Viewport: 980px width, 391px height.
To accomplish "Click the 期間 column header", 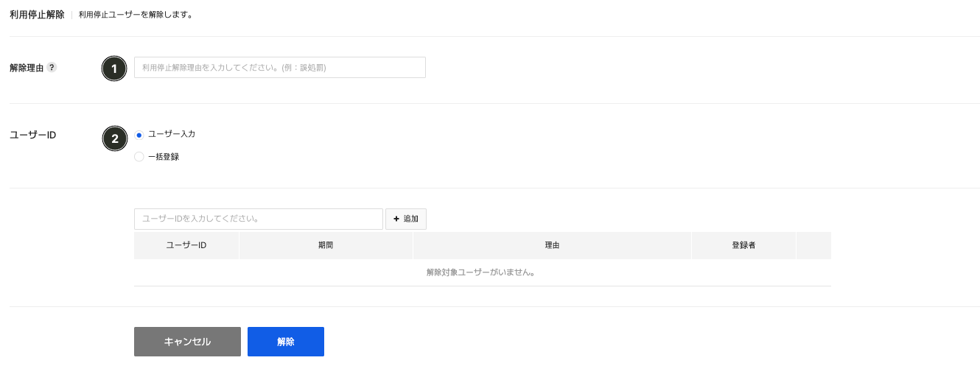I will click(326, 245).
